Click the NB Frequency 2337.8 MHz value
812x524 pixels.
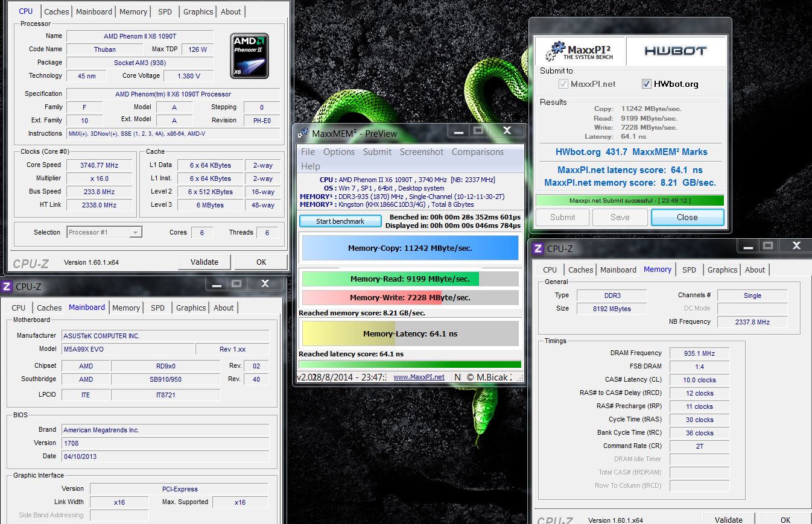[752, 322]
